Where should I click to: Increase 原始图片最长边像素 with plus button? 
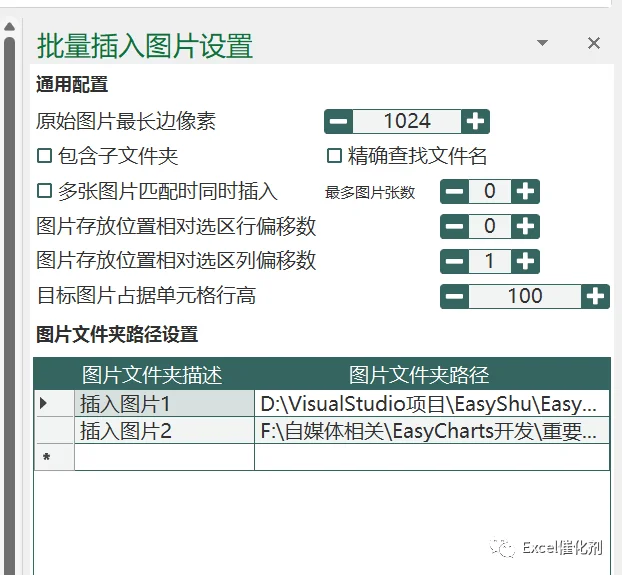[475, 121]
